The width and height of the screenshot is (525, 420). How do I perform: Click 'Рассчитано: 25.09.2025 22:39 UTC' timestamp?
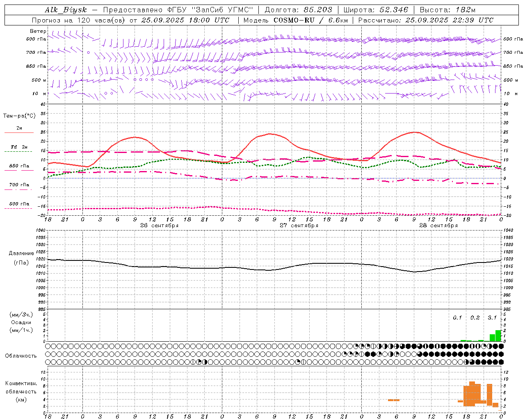[426, 20]
